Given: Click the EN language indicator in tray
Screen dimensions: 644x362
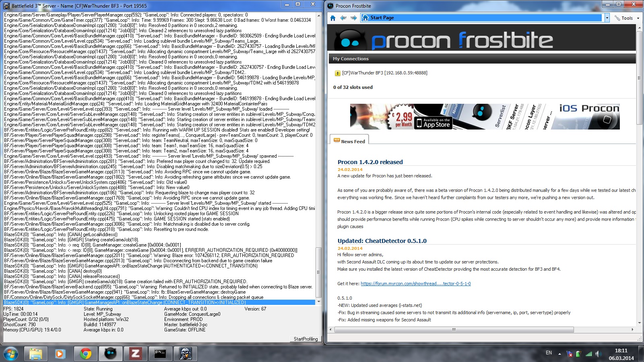Looking at the screenshot, I should pyautogui.click(x=549, y=353).
